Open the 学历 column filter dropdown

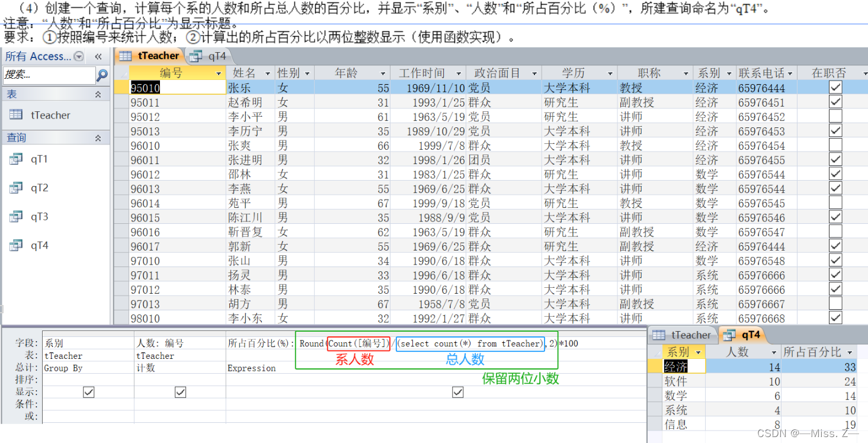(610, 73)
